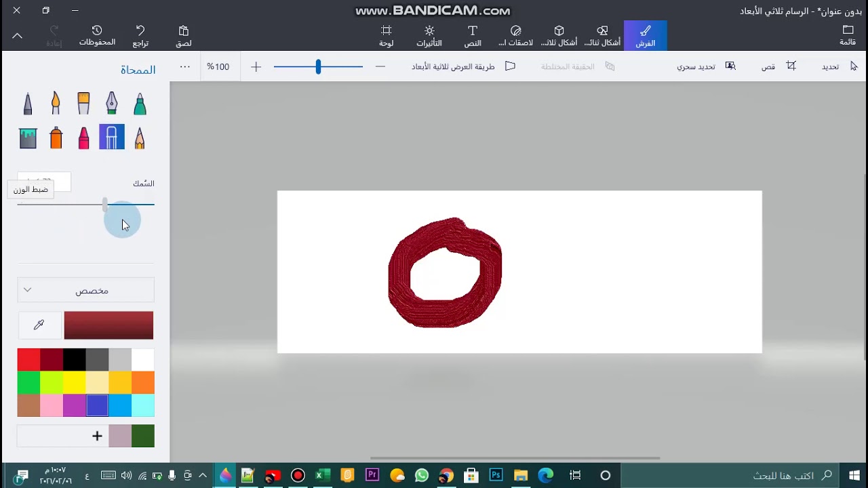Open the 2D shapes tab
This screenshot has height=488, width=868.
click(x=602, y=36)
